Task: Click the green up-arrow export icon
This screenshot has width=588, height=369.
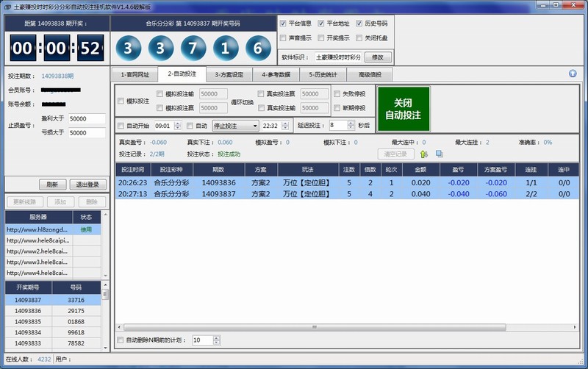Action: [x=424, y=154]
